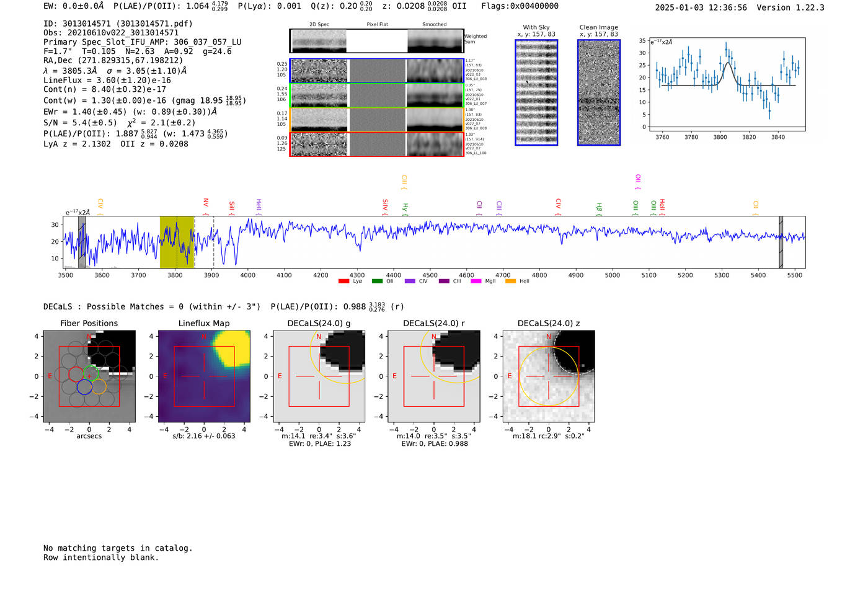This screenshot has height=591, width=868.
Task: Click the m:18.1 rc:2.9" s:0.2" caption
Action: (x=549, y=436)
